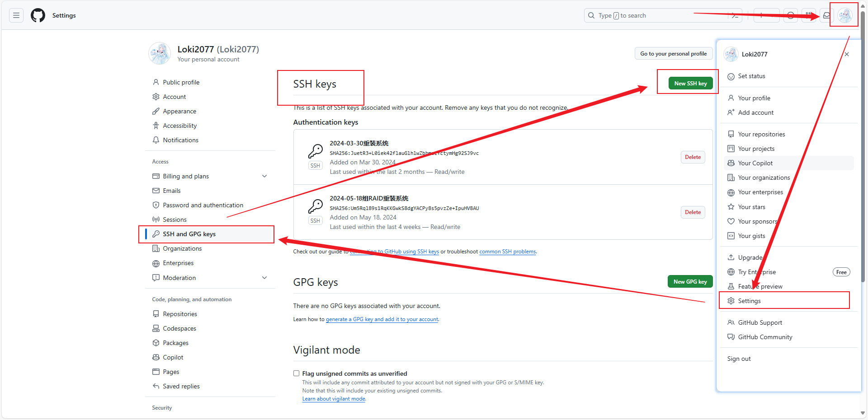
Task: Click the Loki2077 avatar beside the account heading
Action: click(x=160, y=53)
